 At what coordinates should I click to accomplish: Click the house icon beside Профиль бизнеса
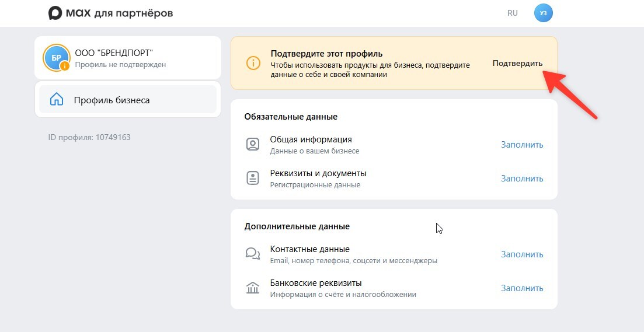coord(57,100)
